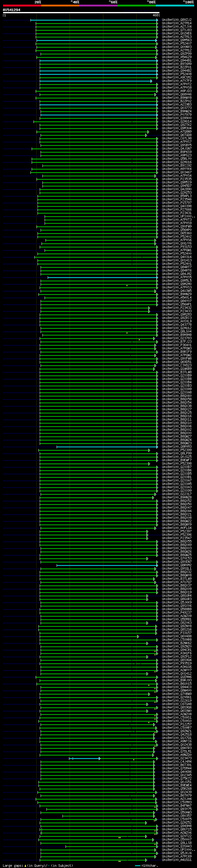
Task: Open hit UniRef100_Q9M563
Action: click(176, 40)
